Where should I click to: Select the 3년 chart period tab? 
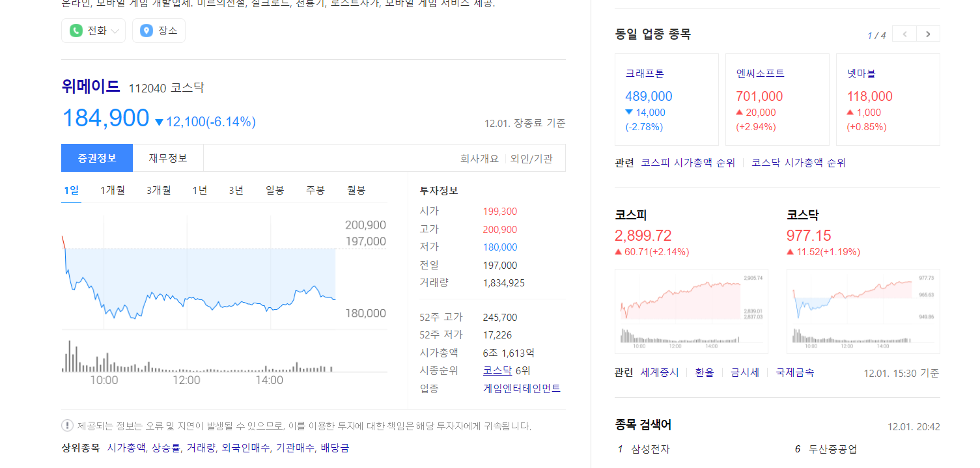(236, 190)
